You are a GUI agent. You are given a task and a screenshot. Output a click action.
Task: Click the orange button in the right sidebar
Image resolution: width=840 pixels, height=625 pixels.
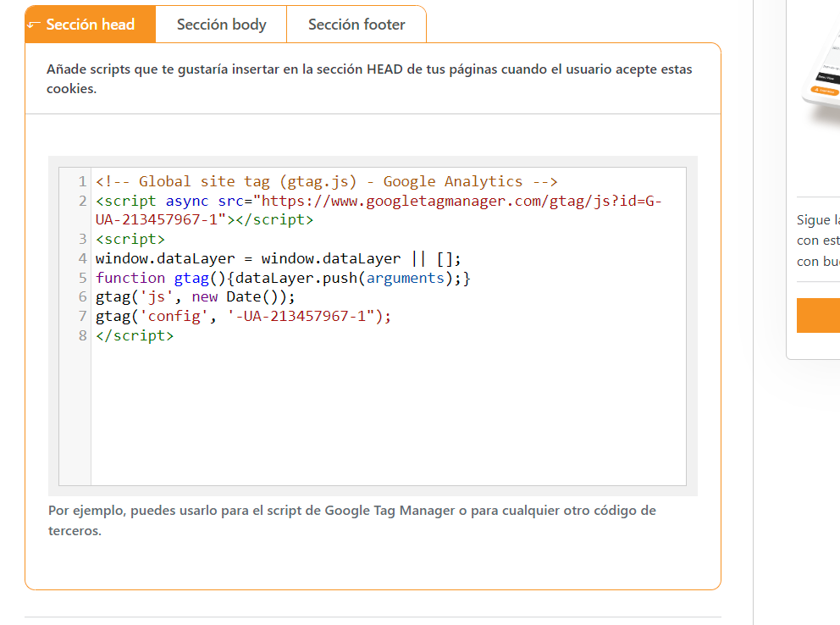818,315
